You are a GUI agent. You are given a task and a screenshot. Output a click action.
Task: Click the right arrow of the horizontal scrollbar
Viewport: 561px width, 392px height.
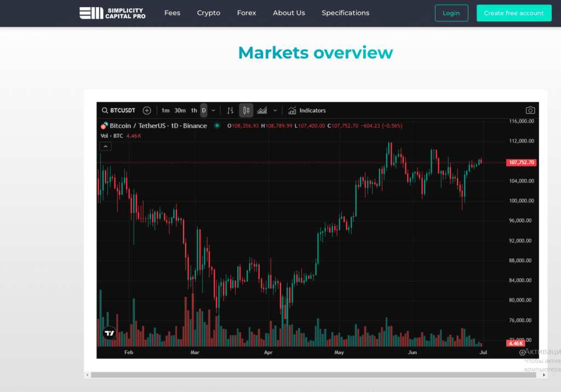pyautogui.click(x=544, y=375)
